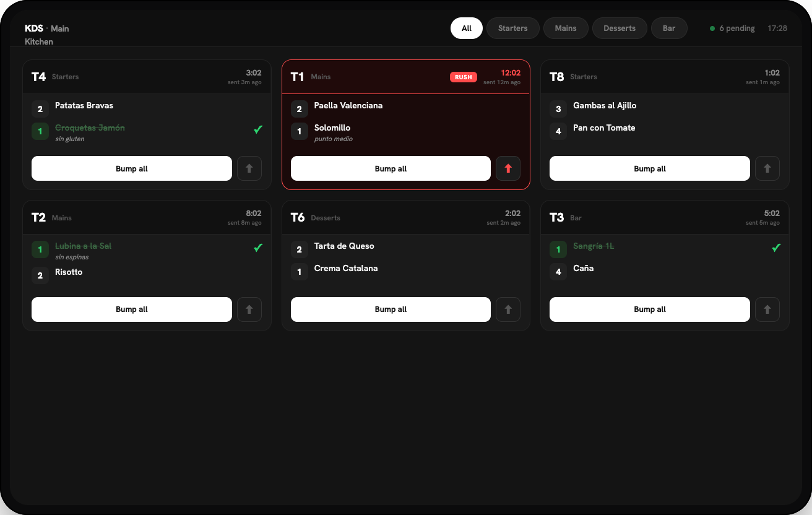The height and width of the screenshot is (515, 812).
Task: Unmark the completed Sangría 1L item
Action: [665, 249]
